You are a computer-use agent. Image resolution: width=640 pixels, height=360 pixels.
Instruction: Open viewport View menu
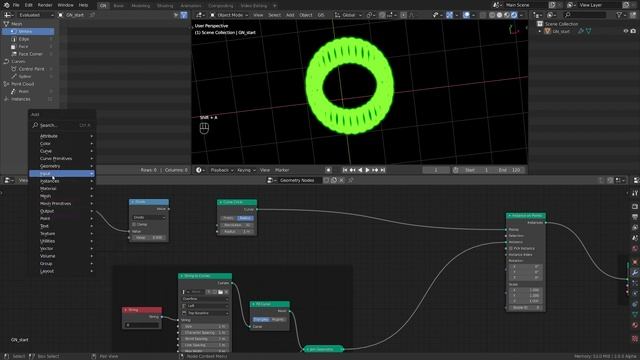pos(258,15)
